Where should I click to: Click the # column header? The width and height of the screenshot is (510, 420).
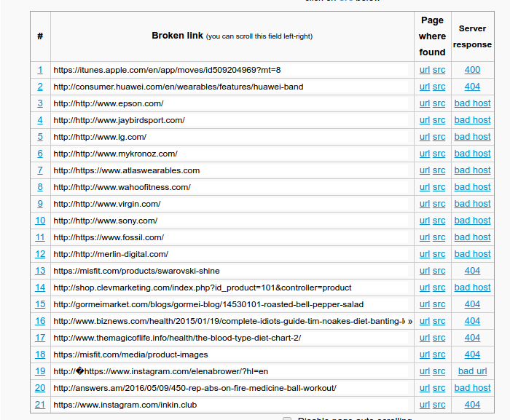click(x=40, y=36)
